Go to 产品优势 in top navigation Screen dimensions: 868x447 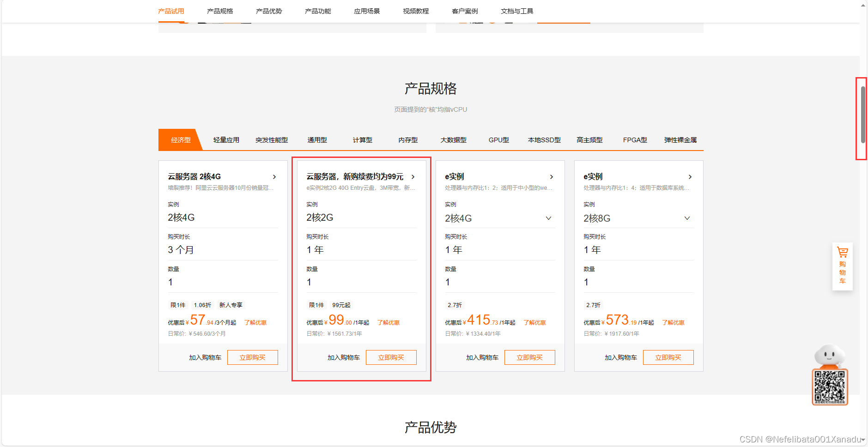[269, 11]
